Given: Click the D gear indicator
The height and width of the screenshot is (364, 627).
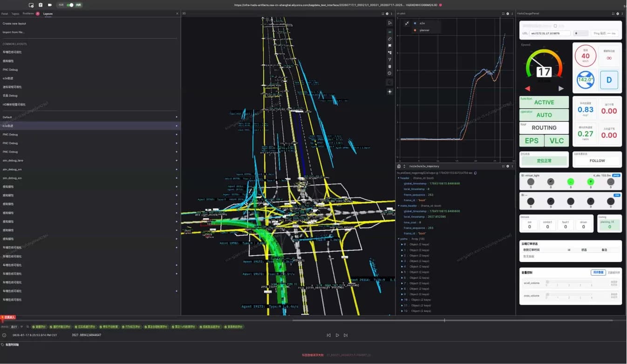Looking at the screenshot, I should 609,80.
